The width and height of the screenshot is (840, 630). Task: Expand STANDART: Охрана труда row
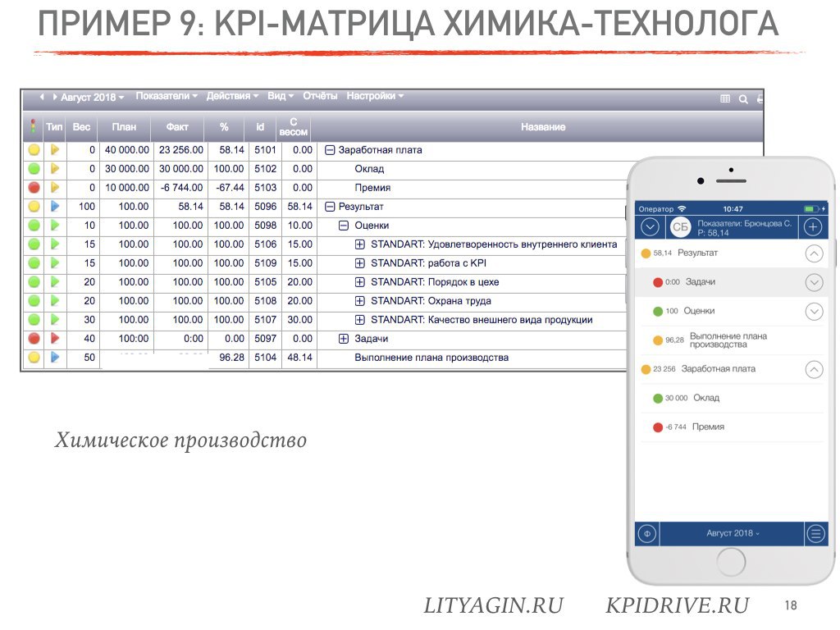pos(359,301)
